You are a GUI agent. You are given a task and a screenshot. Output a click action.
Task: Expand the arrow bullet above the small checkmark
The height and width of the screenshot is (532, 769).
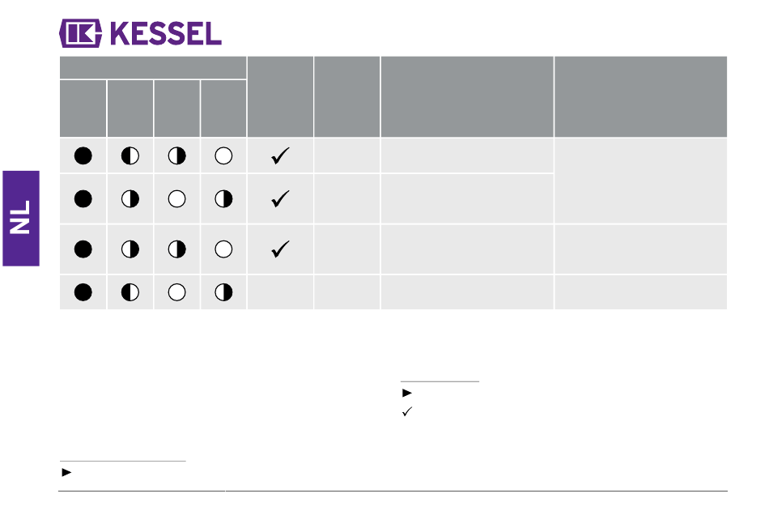(x=407, y=393)
